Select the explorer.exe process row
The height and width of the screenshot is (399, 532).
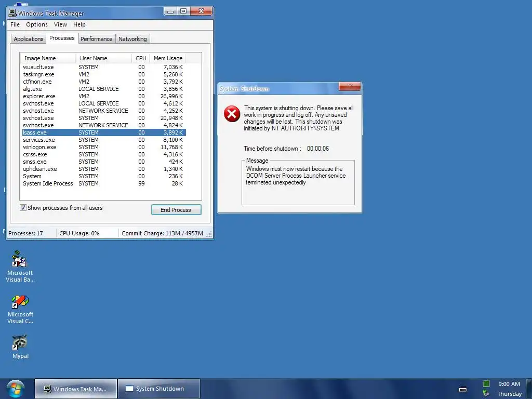point(103,96)
